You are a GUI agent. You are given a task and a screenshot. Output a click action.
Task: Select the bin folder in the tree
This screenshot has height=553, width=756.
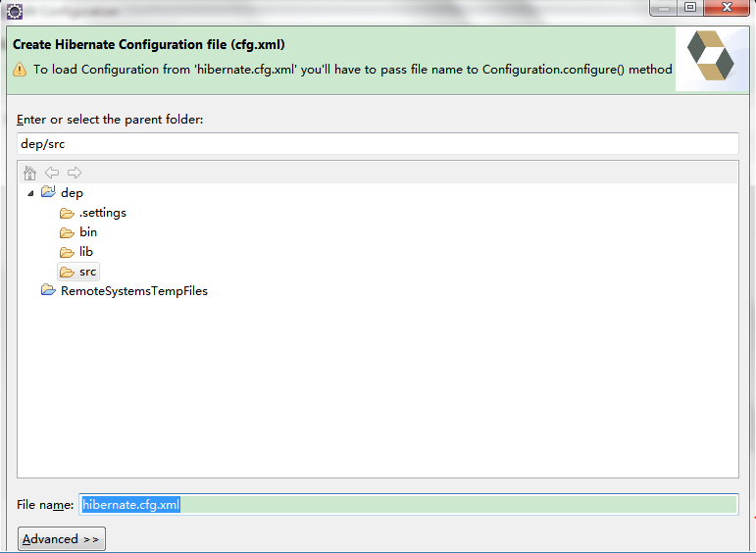pos(88,232)
